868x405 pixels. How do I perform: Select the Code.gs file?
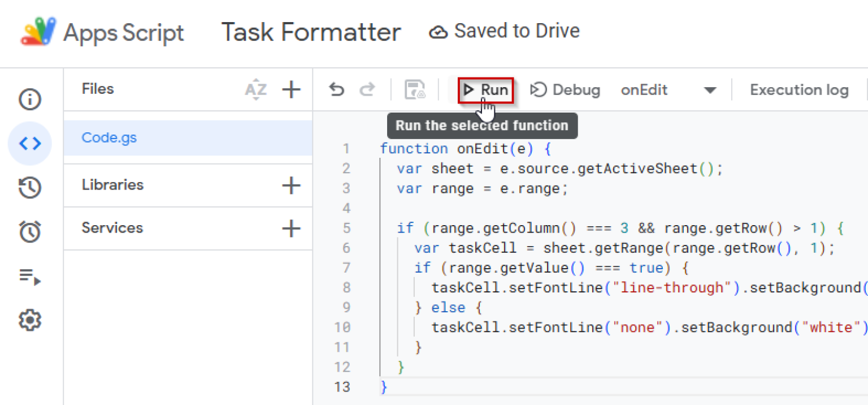[109, 137]
